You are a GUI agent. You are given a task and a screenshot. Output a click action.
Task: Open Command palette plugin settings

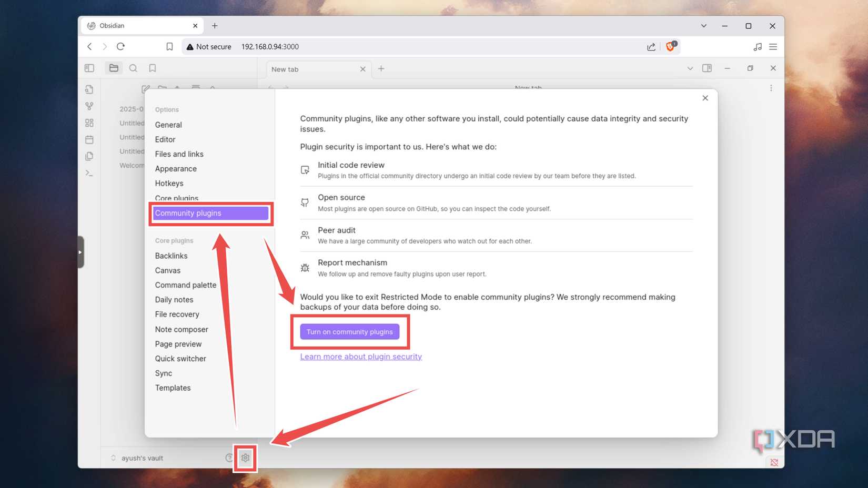(x=186, y=285)
